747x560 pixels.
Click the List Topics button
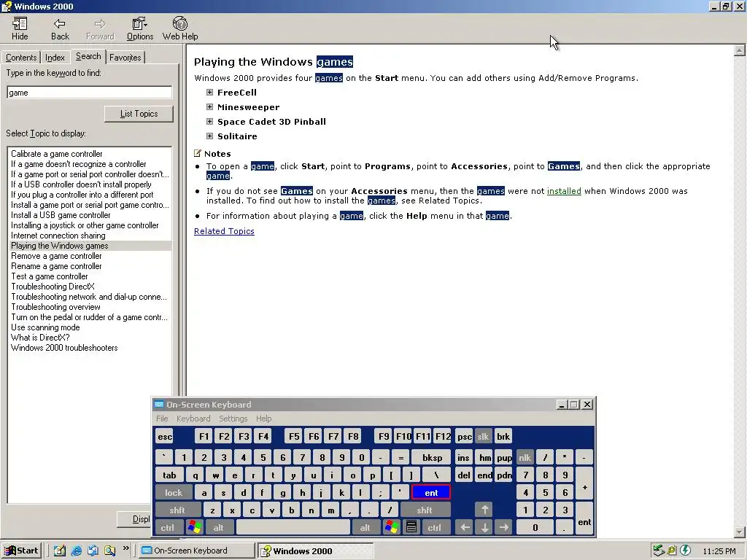pos(139,114)
